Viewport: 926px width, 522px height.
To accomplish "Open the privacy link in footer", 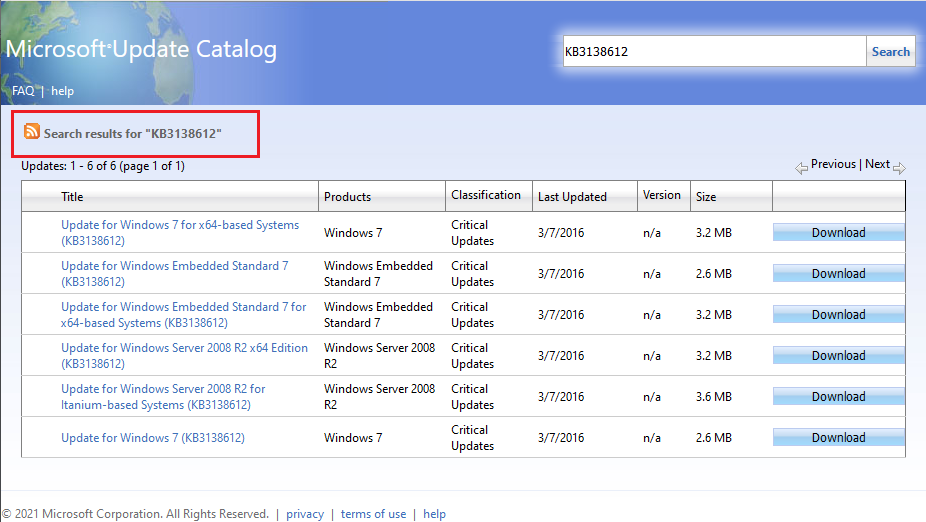I will (x=305, y=514).
